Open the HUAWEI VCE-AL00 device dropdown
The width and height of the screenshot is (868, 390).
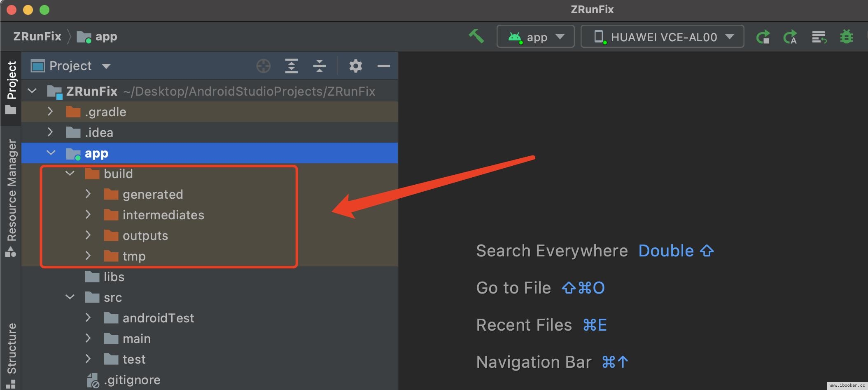click(662, 37)
